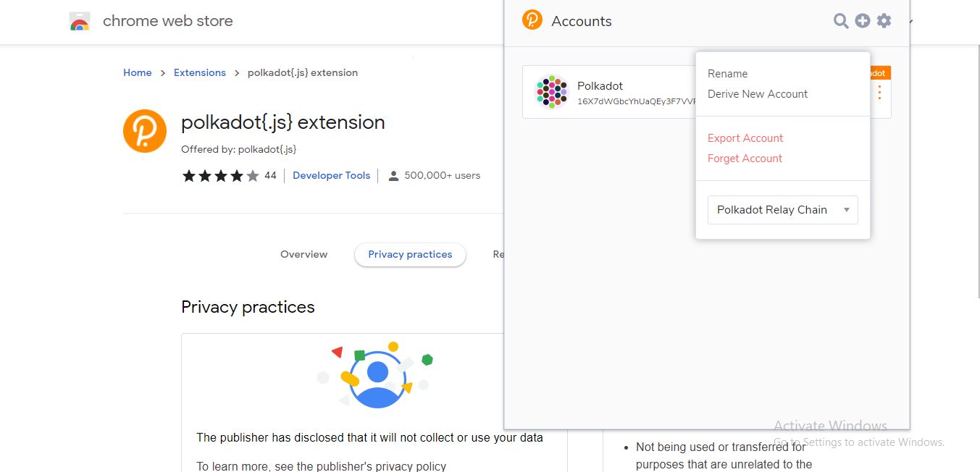The height and width of the screenshot is (472, 980).
Task: Select the Privacy practices tab
Action: point(410,255)
